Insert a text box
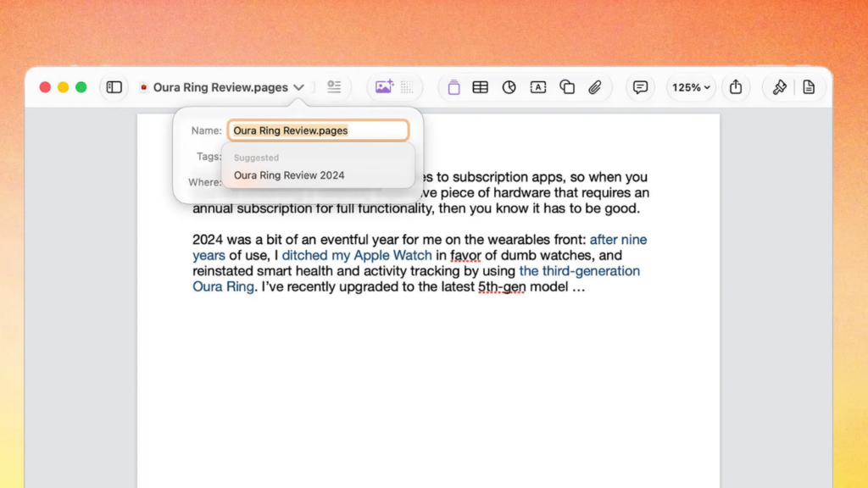 pyautogui.click(x=538, y=87)
